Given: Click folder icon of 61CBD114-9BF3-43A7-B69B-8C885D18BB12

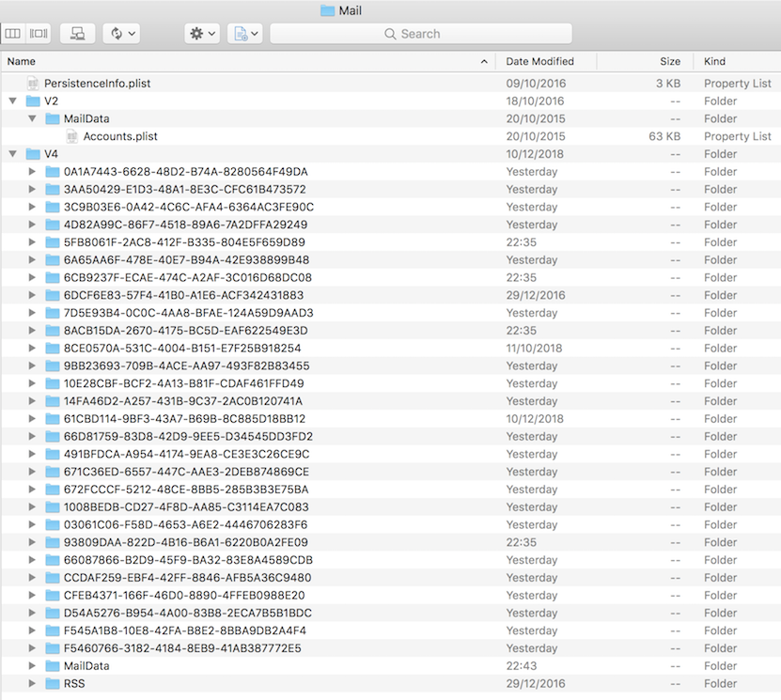Looking at the screenshot, I should point(53,419).
